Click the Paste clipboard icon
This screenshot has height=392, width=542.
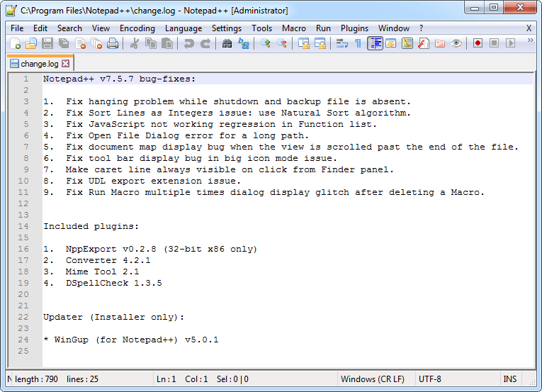click(x=167, y=43)
